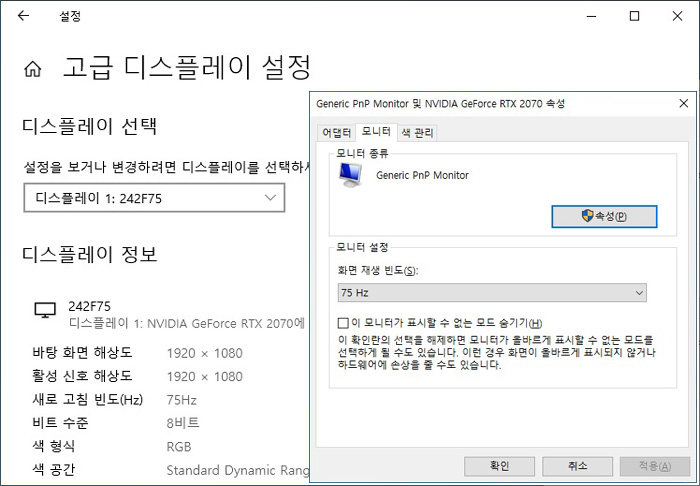The height and width of the screenshot is (486, 700).
Task: Click the 디스플레이 정보 heading
Action: click(x=89, y=254)
